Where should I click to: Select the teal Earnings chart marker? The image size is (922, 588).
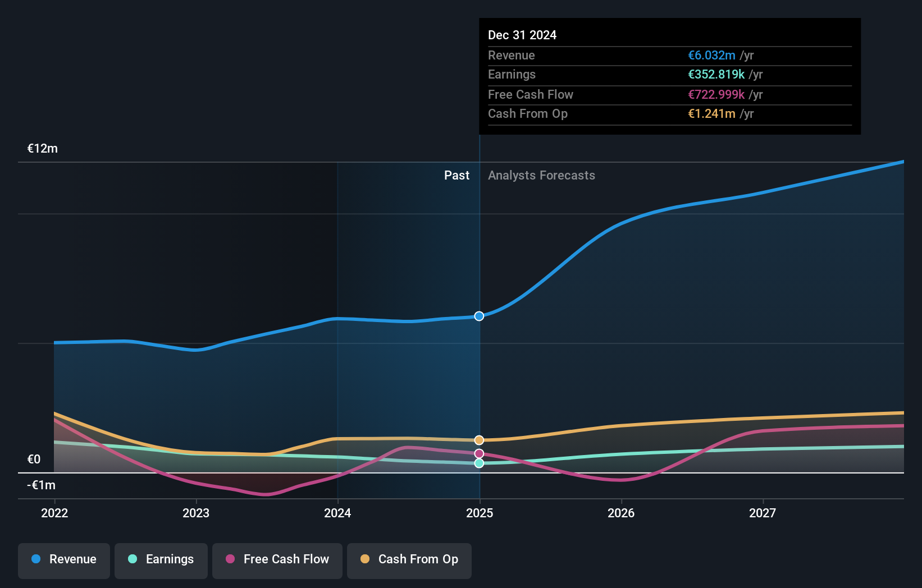point(479,463)
